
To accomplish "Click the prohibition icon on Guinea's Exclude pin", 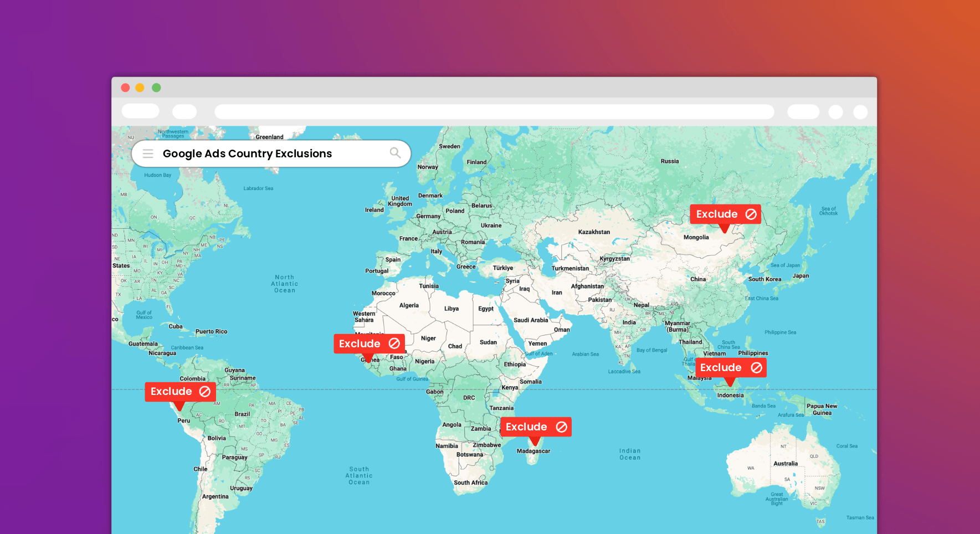I will 393,343.
